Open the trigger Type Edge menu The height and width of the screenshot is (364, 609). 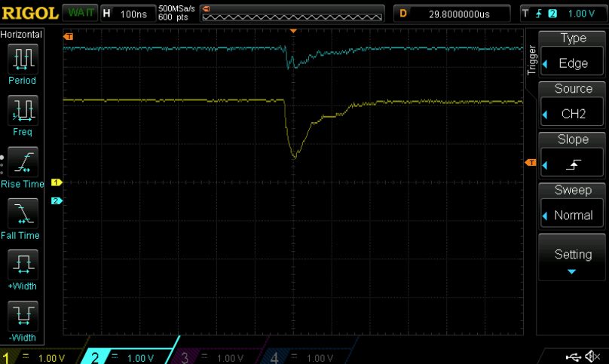(572, 54)
